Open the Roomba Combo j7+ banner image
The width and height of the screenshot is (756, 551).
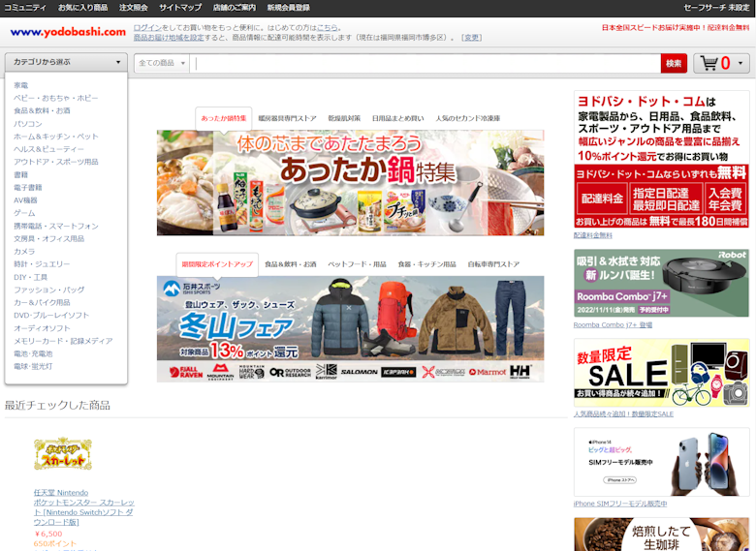pyautogui.click(x=661, y=283)
